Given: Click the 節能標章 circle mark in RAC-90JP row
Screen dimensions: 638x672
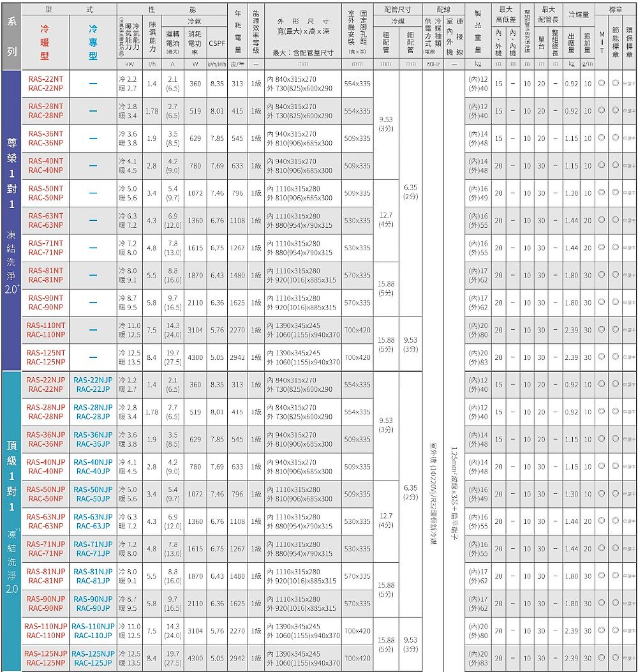Looking at the screenshot, I should pyautogui.click(x=616, y=602).
